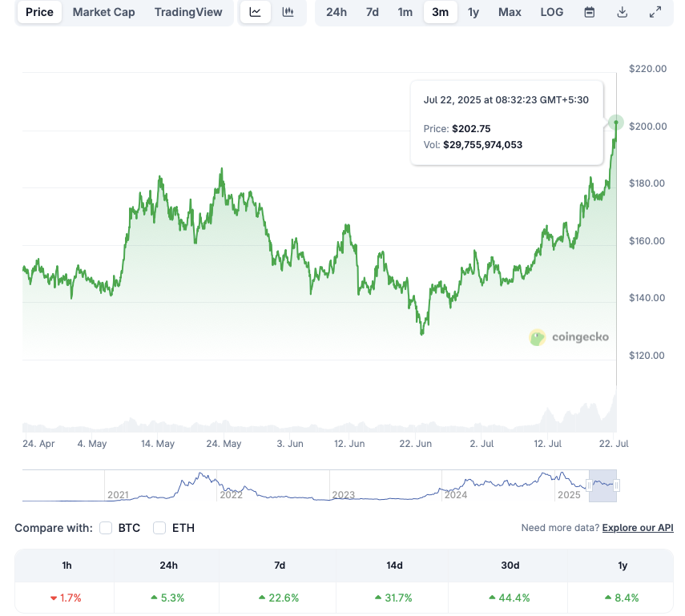Click the $220.00 y-axis label
This screenshot has height=616, width=685.
(x=648, y=69)
